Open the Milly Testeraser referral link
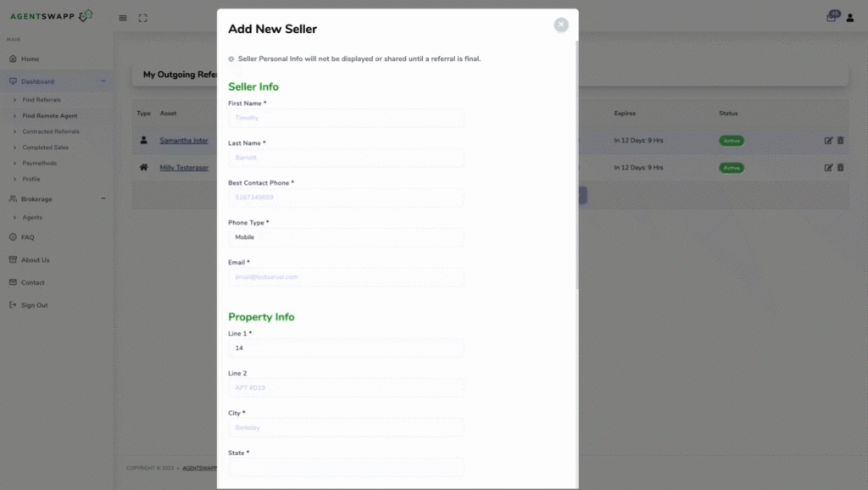 (x=184, y=168)
